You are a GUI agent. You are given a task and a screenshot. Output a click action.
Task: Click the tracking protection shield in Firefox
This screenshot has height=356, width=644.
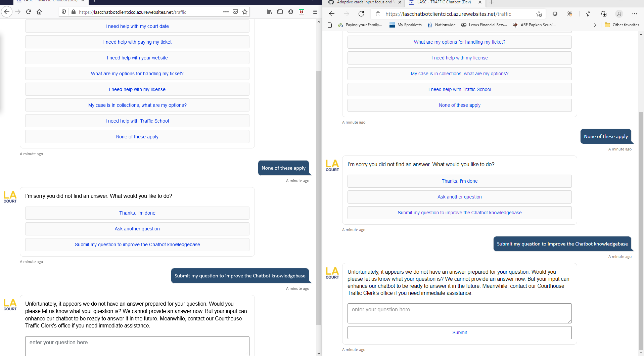[x=64, y=11]
